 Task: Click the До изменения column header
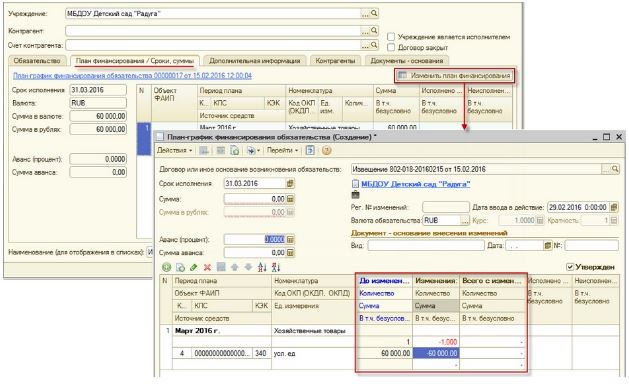point(384,281)
